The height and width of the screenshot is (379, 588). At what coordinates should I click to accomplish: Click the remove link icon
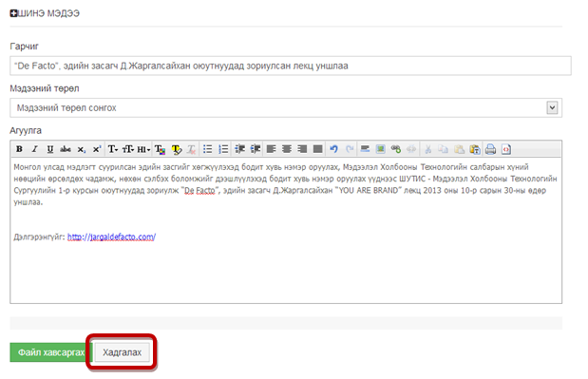(x=411, y=149)
